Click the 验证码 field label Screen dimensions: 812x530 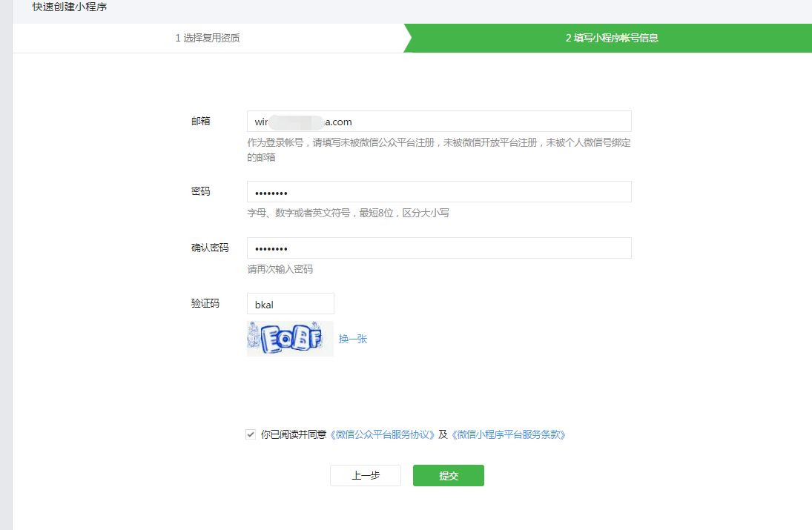[205, 303]
